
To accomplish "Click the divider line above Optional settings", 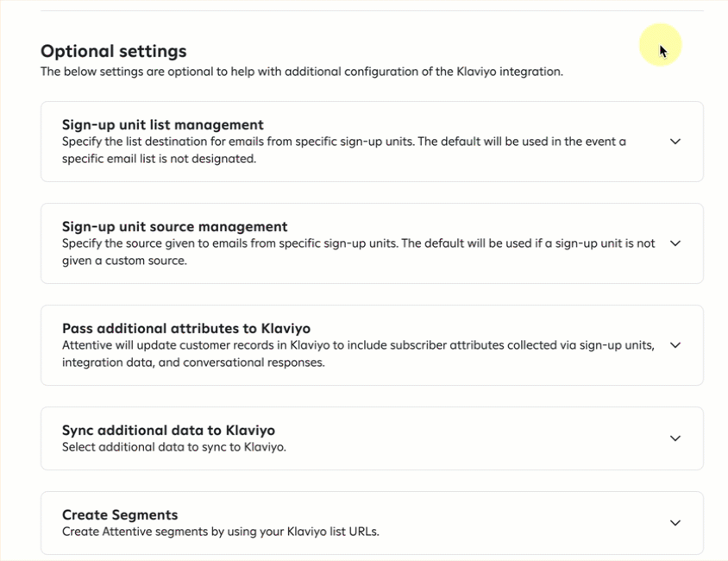I will (372, 11).
